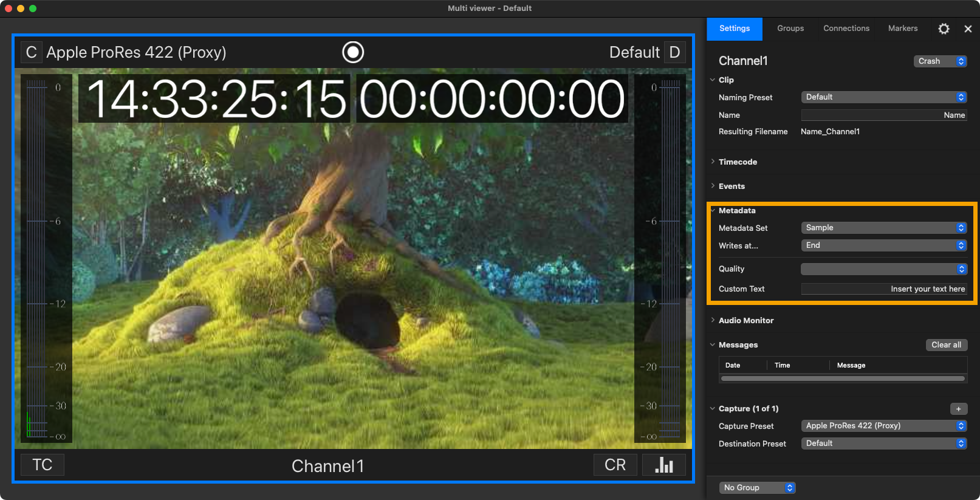This screenshot has width=980, height=500.
Task: Click the Channel1 heading in settings panel
Action: (x=743, y=61)
